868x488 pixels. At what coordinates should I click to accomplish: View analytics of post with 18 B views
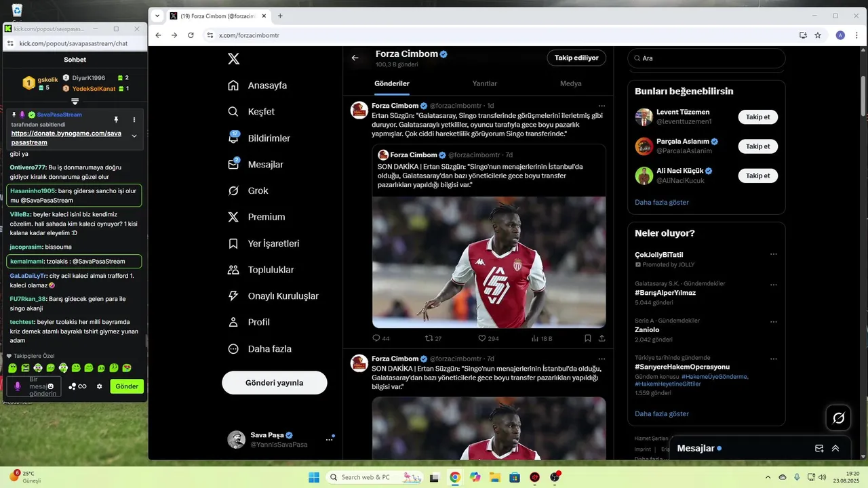click(542, 338)
